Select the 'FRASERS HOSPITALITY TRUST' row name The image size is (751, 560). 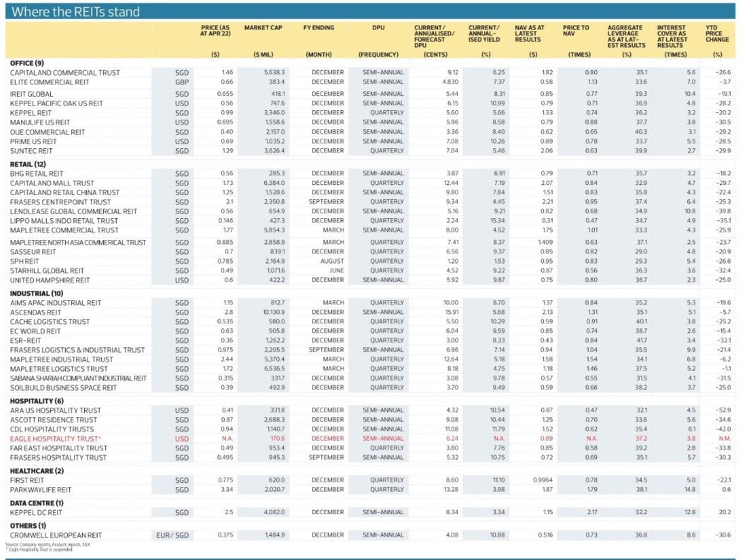58,458
